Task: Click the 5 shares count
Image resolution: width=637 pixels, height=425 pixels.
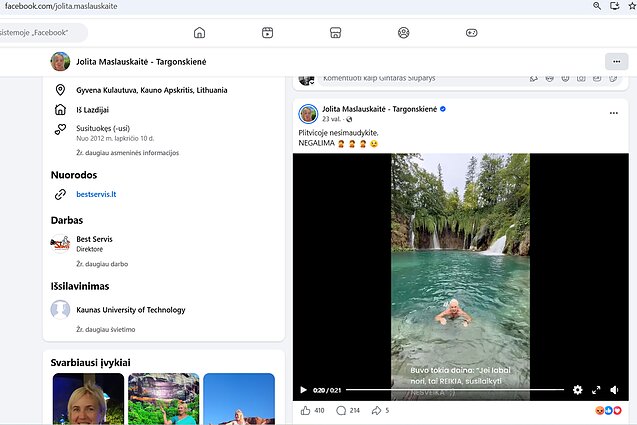Action: click(387, 410)
